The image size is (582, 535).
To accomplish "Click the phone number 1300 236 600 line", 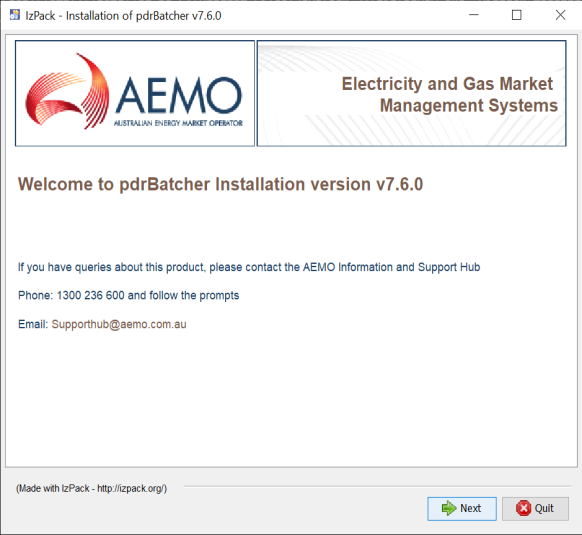I will tap(128, 296).
